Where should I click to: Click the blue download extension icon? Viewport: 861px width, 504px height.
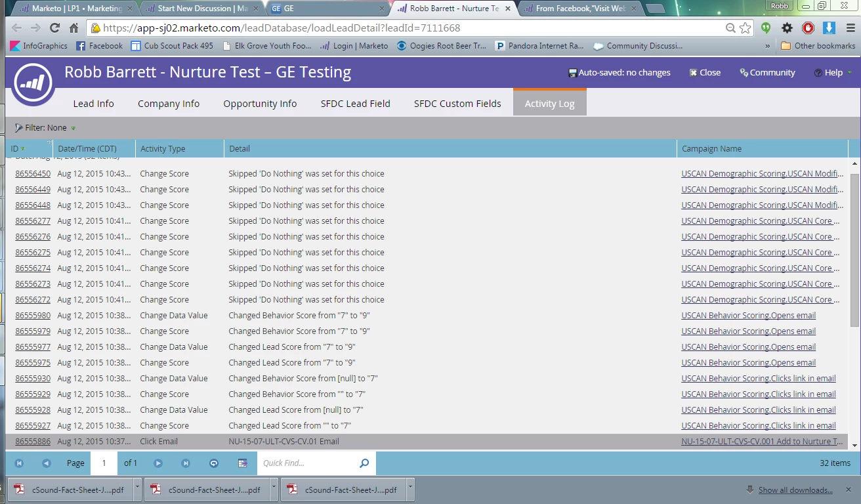[x=829, y=28]
